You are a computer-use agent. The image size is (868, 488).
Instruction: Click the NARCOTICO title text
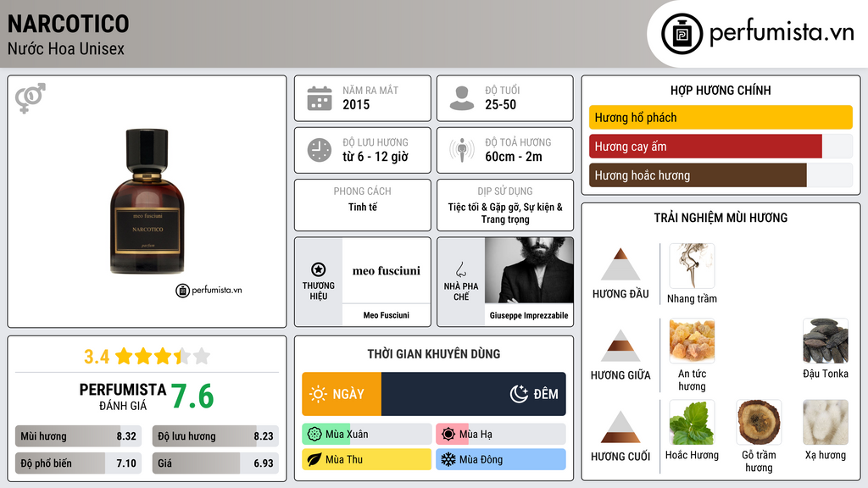point(68,24)
